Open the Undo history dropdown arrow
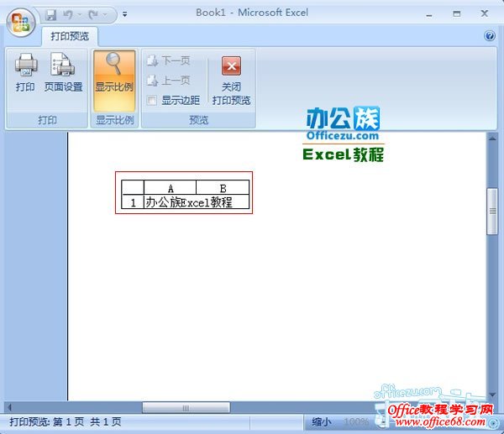504x434 pixels. tap(80, 15)
